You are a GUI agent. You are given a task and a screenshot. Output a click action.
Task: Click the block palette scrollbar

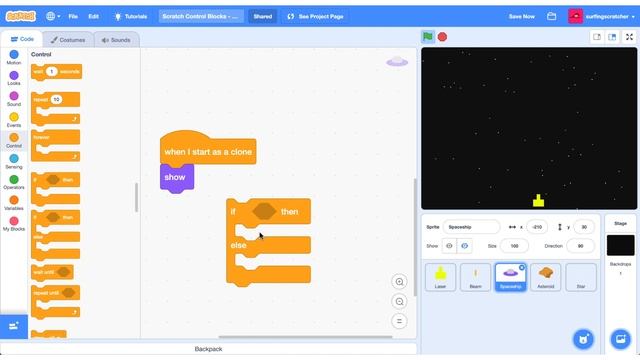[136, 198]
